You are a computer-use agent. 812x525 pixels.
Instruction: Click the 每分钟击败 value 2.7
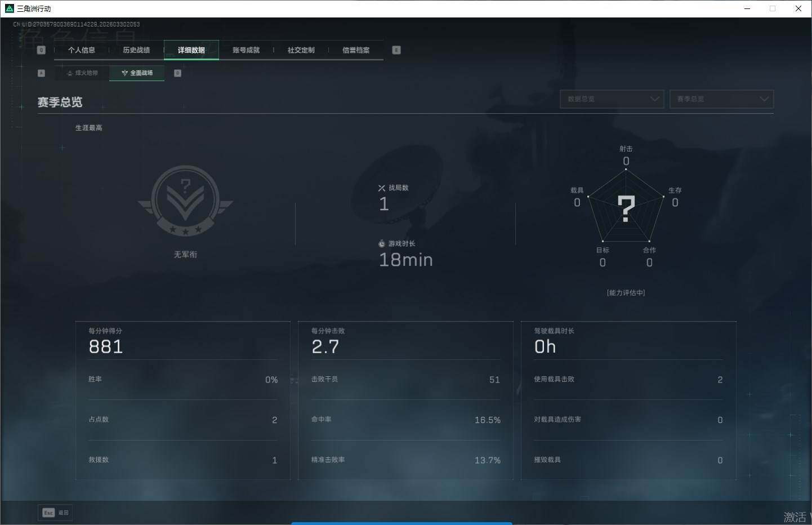[x=325, y=347]
